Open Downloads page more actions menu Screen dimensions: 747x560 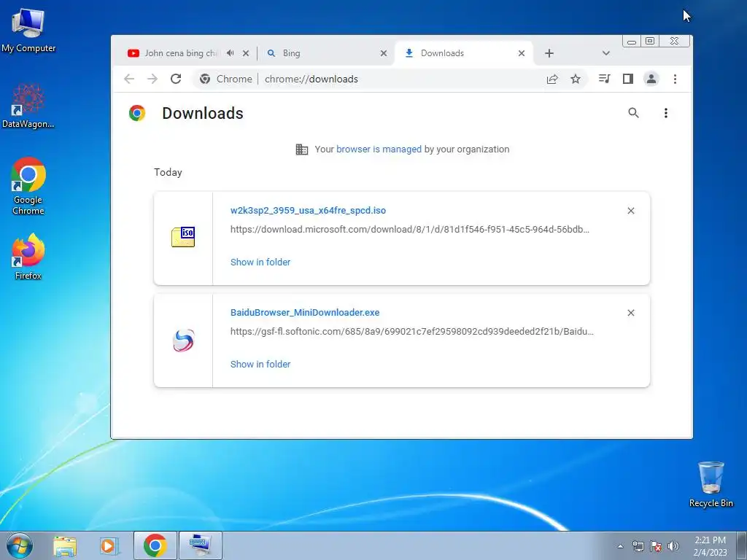coord(666,113)
